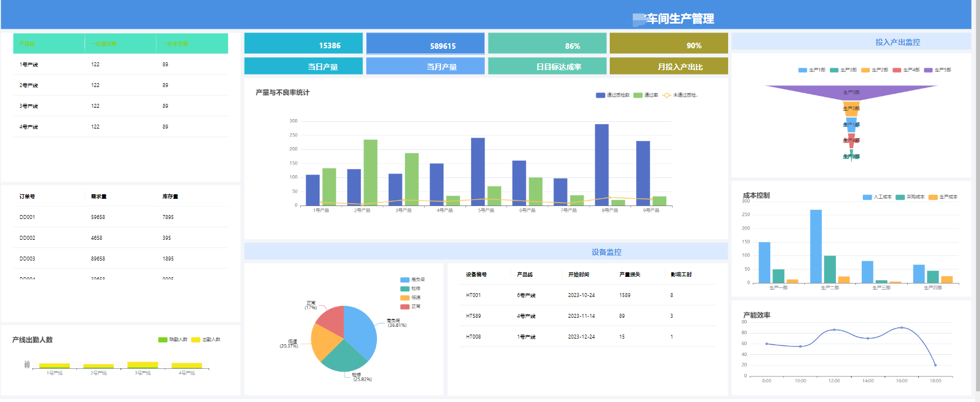
Task: Toggle 人工成本 legend in cost control
Action: (867, 197)
